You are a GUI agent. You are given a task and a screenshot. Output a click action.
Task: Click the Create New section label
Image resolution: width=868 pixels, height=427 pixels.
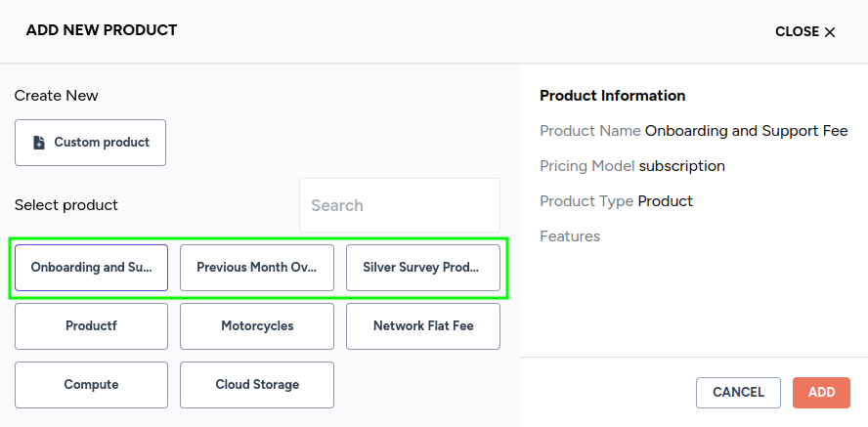57,96
